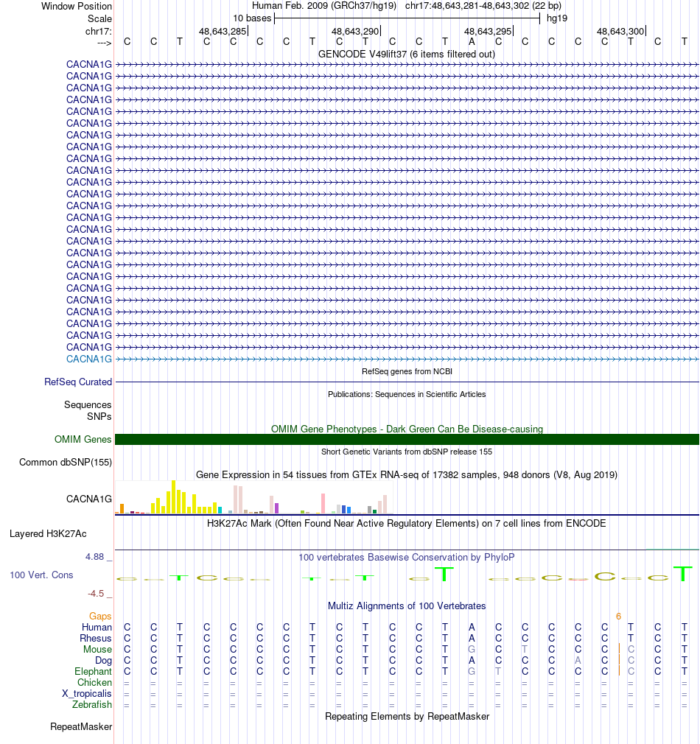Click the Human Feb. 2009 (GRCh37/hg19) position title

pyautogui.click(x=323, y=6)
